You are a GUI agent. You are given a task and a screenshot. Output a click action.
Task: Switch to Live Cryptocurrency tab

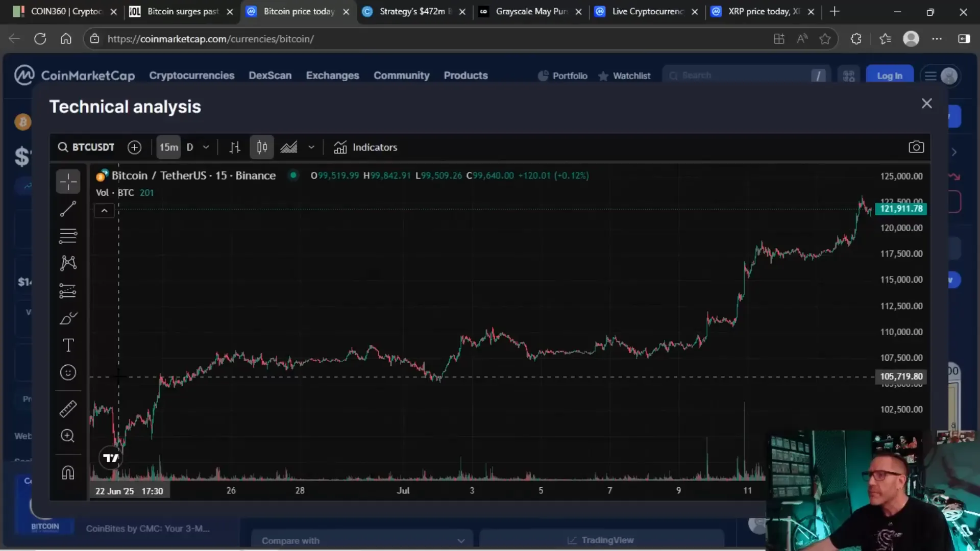pos(646,11)
